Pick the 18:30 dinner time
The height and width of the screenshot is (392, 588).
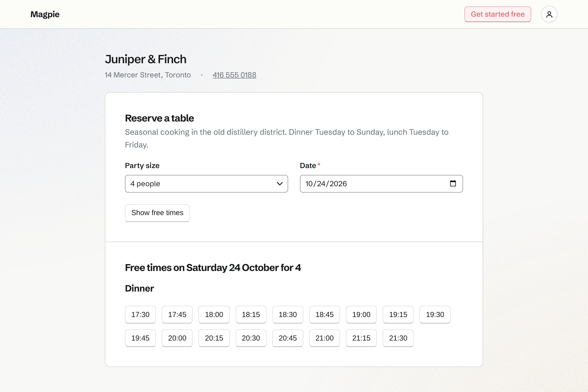point(288,315)
